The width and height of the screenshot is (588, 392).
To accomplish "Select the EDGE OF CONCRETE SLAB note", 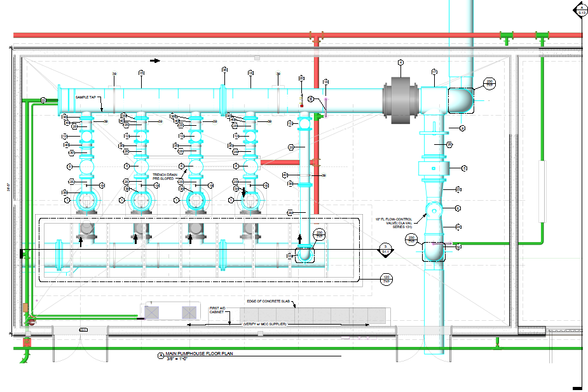I will [268, 301].
